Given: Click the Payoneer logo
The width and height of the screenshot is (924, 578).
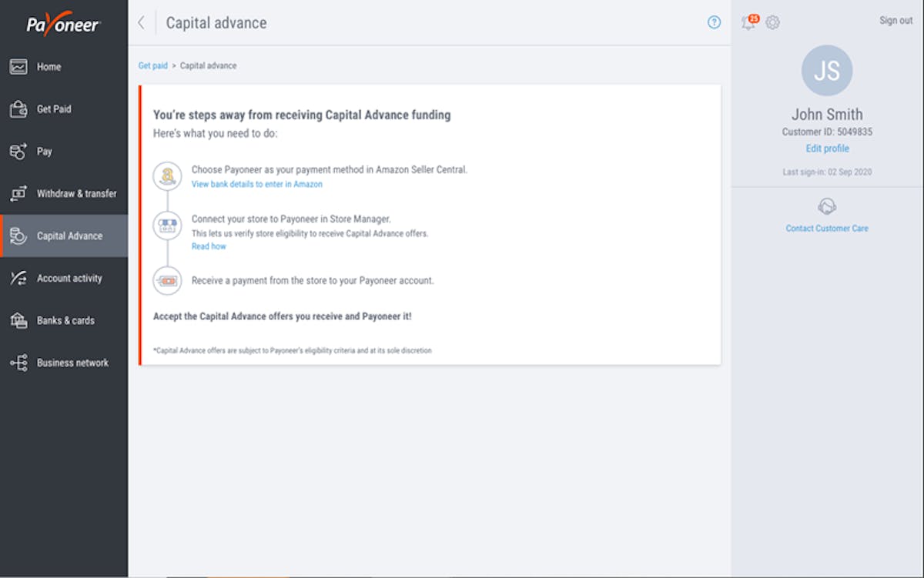Looking at the screenshot, I should (x=63, y=24).
